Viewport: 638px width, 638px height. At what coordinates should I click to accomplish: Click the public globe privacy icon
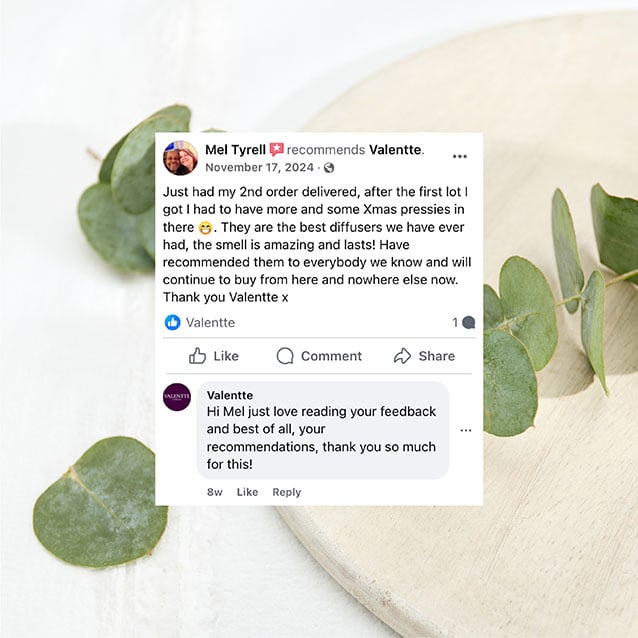click(329, 168)
